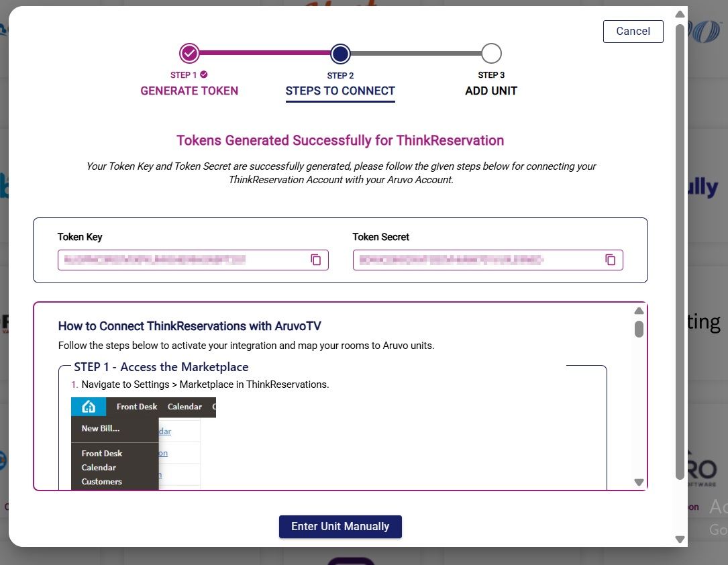
Task: Click the 'Token Key' label
Action: 80,237
